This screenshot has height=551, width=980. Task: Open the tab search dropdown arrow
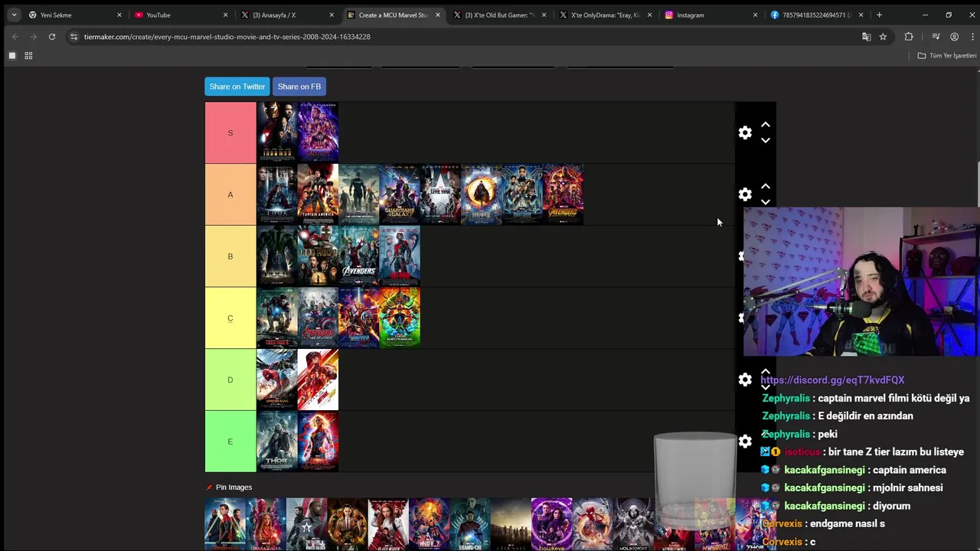coord(14,15)
